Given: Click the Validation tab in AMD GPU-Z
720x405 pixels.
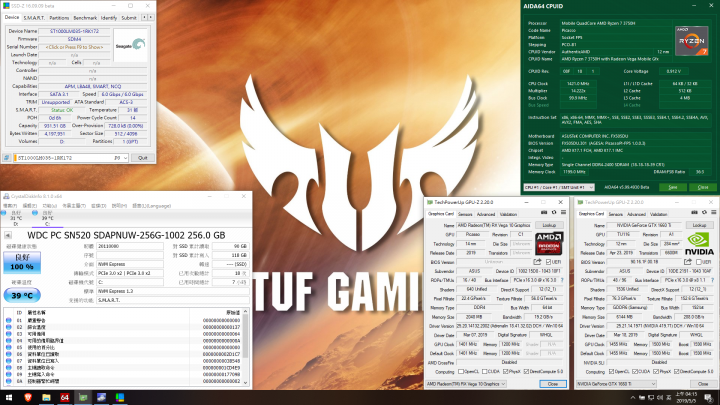Looking at the screenshot, I should tap(508, 214).
